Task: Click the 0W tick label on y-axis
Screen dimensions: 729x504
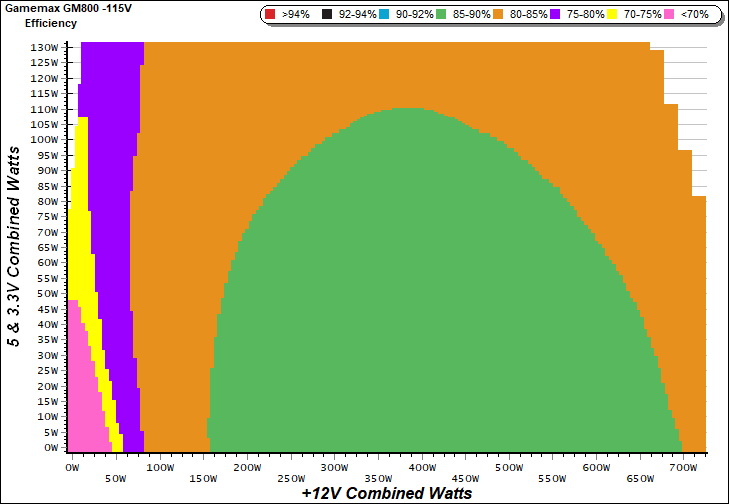Action: coord(50,447)
